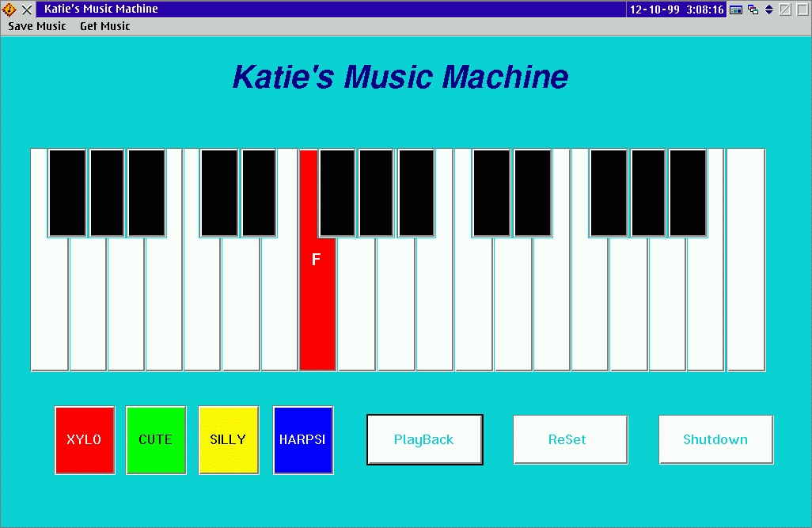Play the leftmost white piano key
The width and height of the screenshot is (812, 528).
pyautogui.click(x=49, y=303)
